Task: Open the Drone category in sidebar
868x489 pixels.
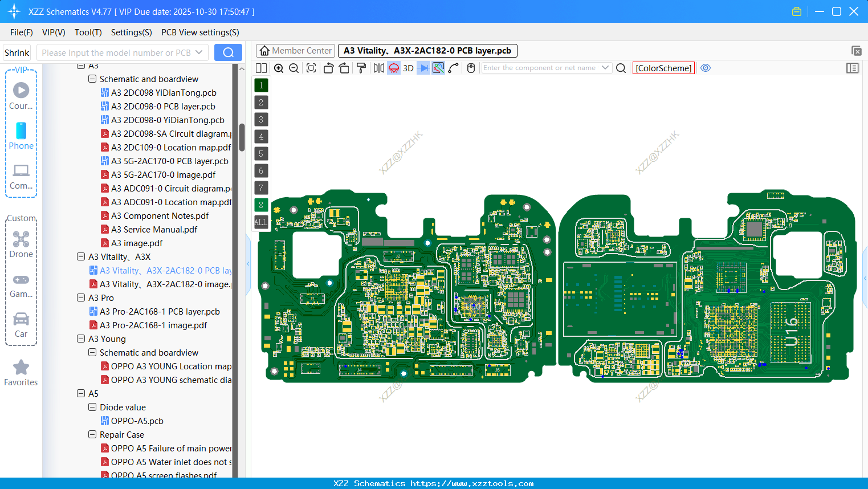Action: click(x=21, y=244)
